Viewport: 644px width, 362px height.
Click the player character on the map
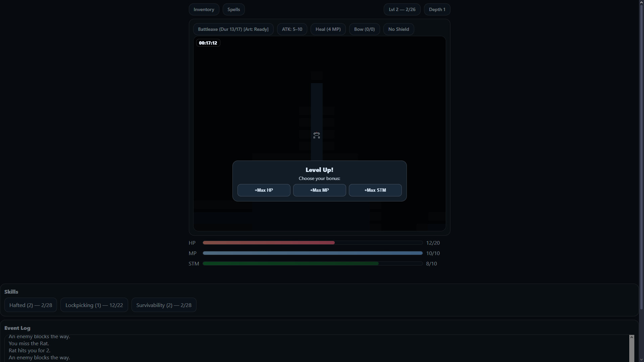[316, 135]
